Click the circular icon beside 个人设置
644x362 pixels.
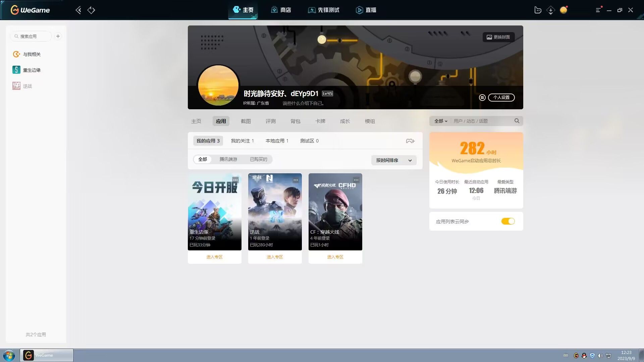(482, 98)
